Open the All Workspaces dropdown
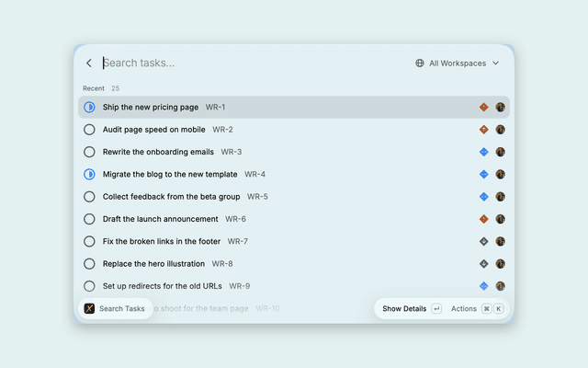The height and width of the screenshot is (368, 588). pos(458,63)
